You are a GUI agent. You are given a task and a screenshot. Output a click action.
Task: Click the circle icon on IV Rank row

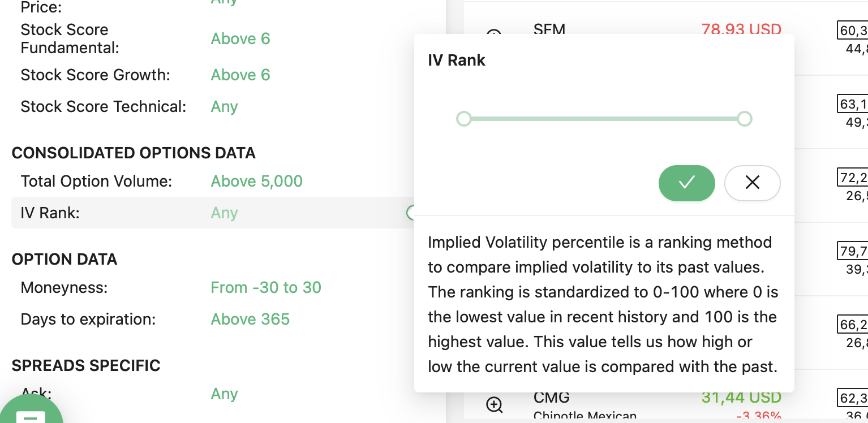pyautogui.click(x=411, y=213)
